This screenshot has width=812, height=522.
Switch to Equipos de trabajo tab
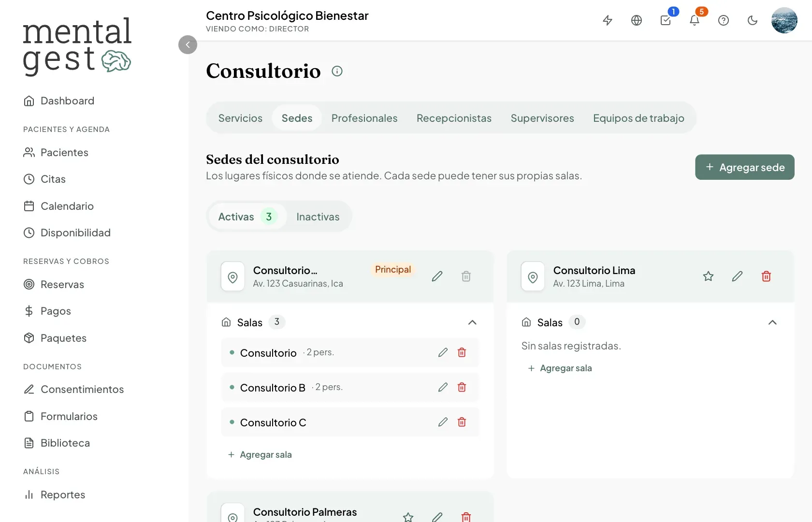tap(638, 118)
